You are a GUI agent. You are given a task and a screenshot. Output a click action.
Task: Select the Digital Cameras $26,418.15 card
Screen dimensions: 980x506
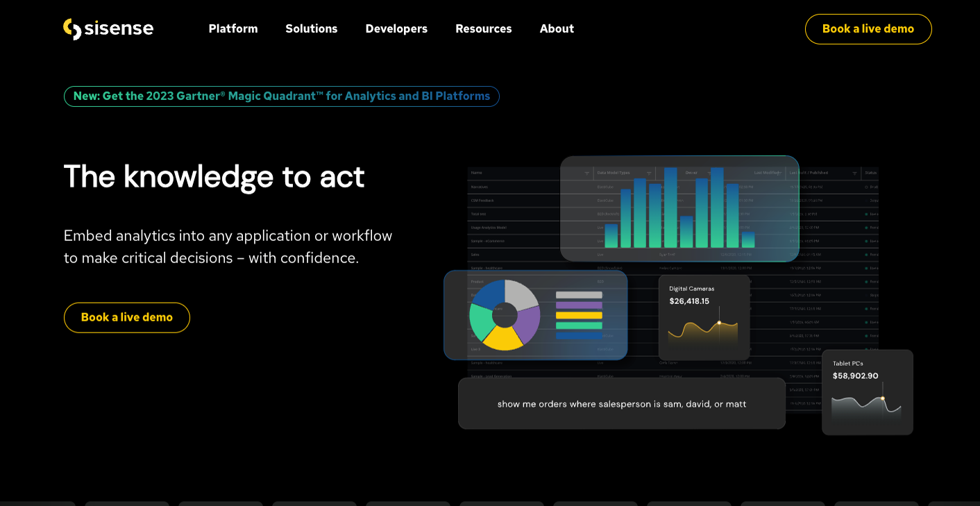point(704,317)
